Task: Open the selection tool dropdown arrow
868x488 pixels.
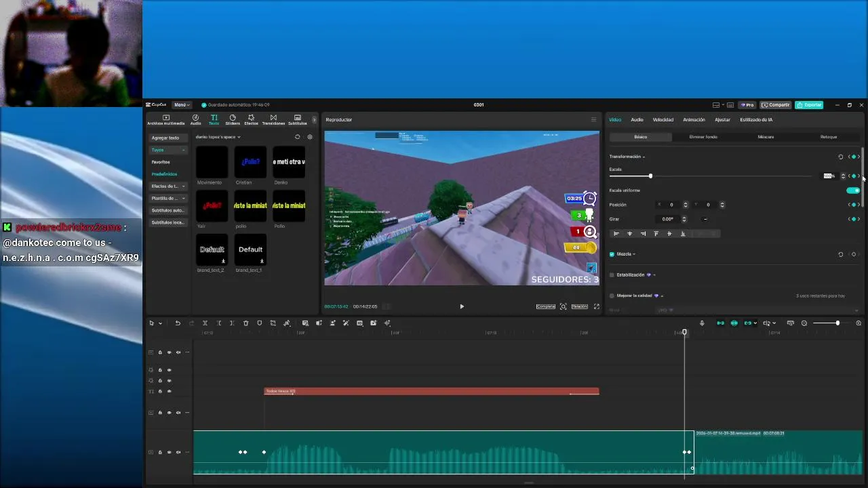Action: click(x=160, y=323)
